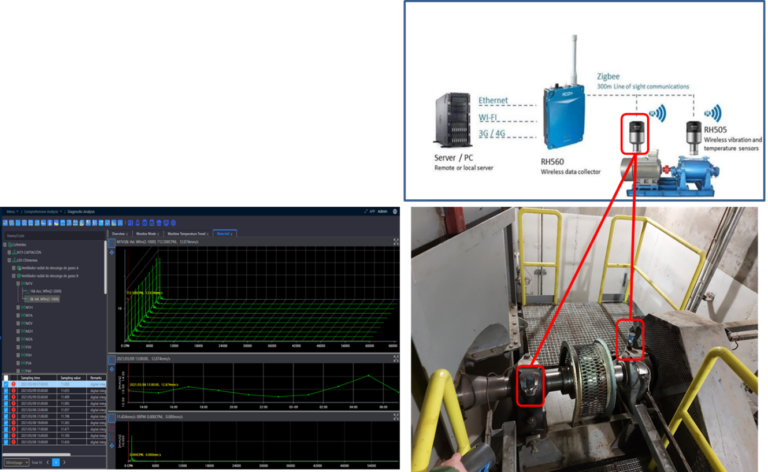The image size is (768, 472).
Task: Click the second chart icon in the toolbar
Action: pyautogui.click(x=12, y=223)
